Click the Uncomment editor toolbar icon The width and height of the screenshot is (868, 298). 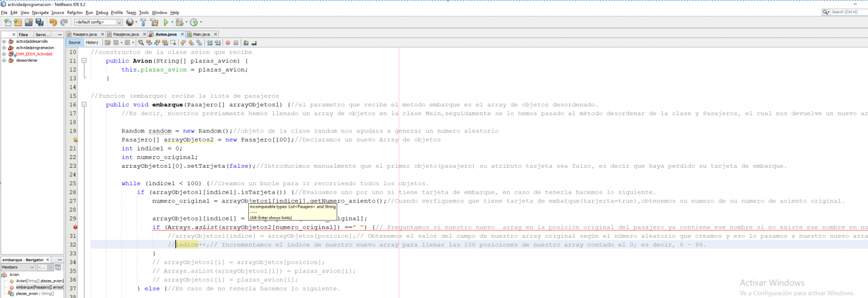click(254, 42)
